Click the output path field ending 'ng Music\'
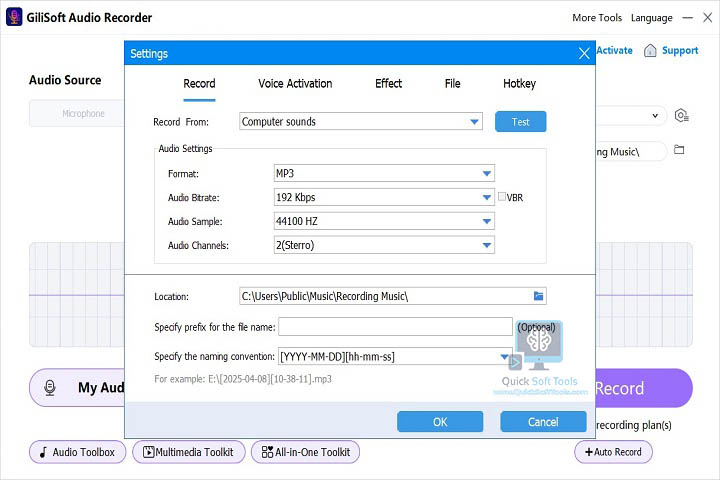Viewport: 720px width, 480px height. click(631, 152)
